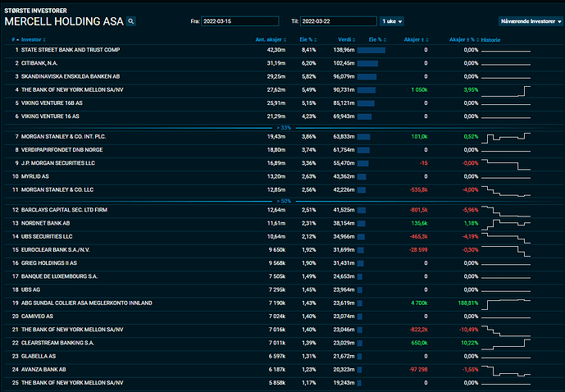Click BANQUE DE LUXEMBOURG S.A.
Image resolution: width=565 pixels, height=392 pixels.
tap(60, 276)
